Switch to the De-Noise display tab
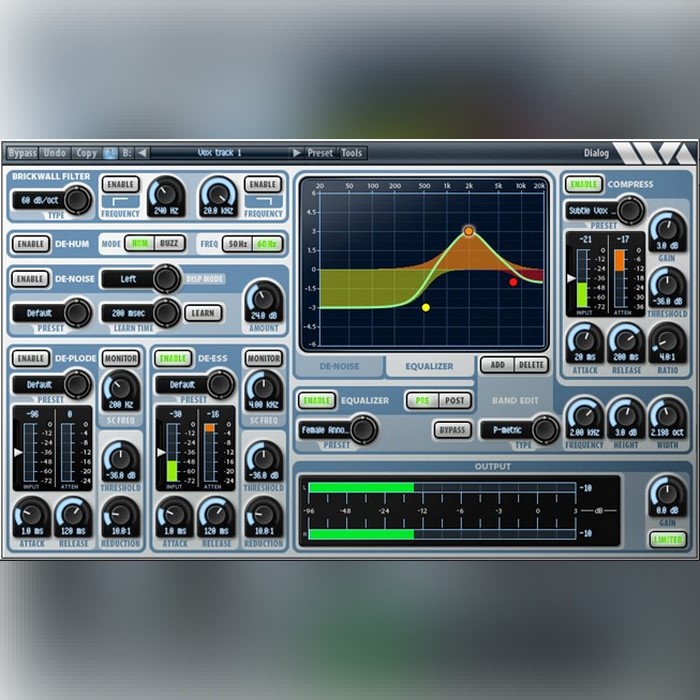The height and width of the screenshot is (700, 700). point(340,366)
